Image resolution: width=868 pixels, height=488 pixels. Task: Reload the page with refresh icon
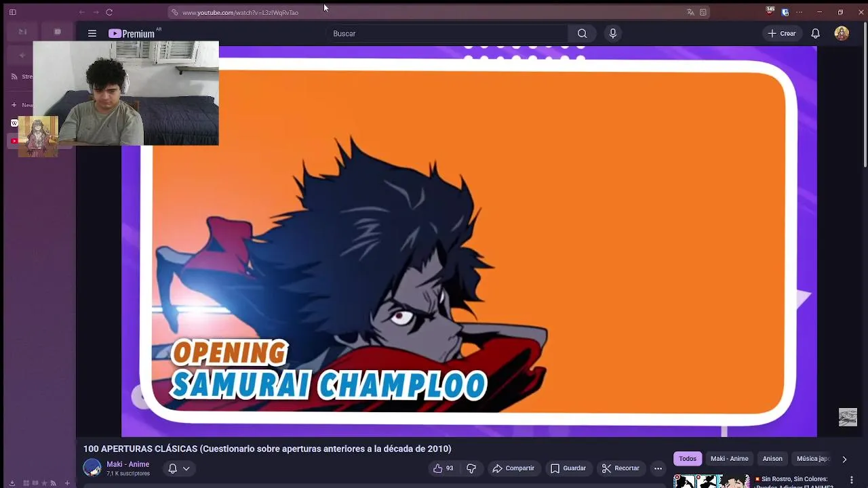(x=109, y=12)
